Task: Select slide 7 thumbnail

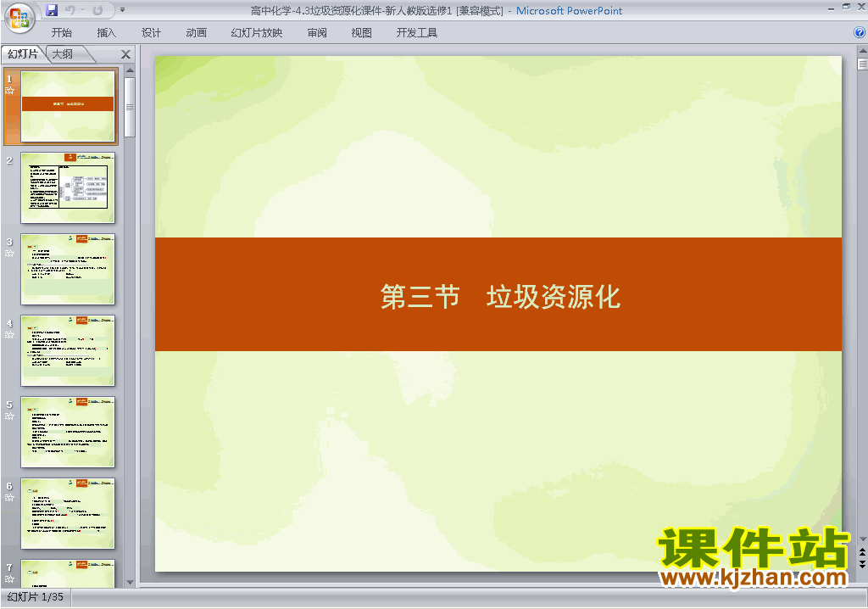Action: [68, 573]
